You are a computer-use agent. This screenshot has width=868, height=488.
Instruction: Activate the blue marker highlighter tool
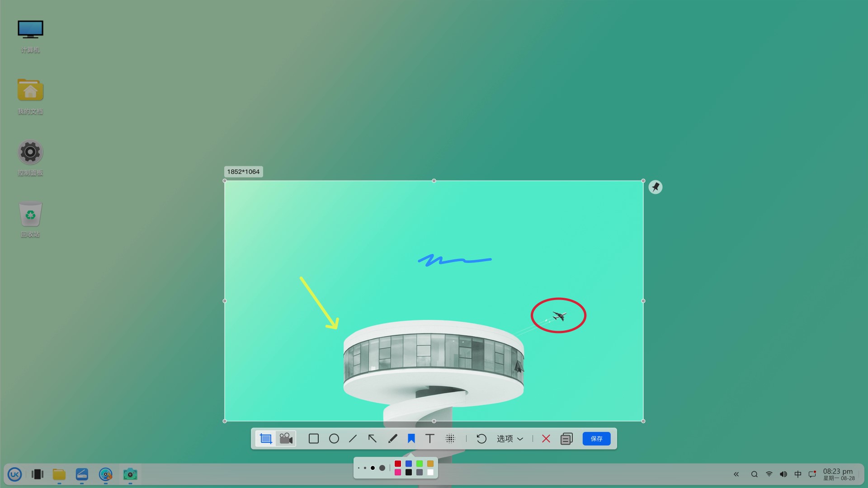pos(411,439)
